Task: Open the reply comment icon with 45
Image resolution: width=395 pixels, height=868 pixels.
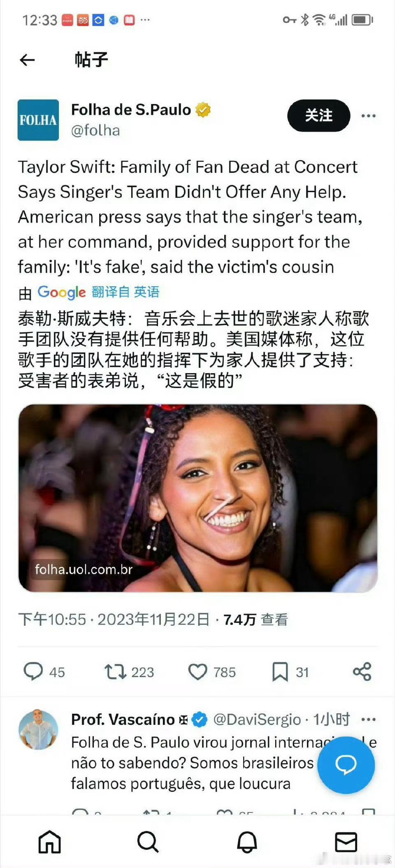Action: pos(33,671)
